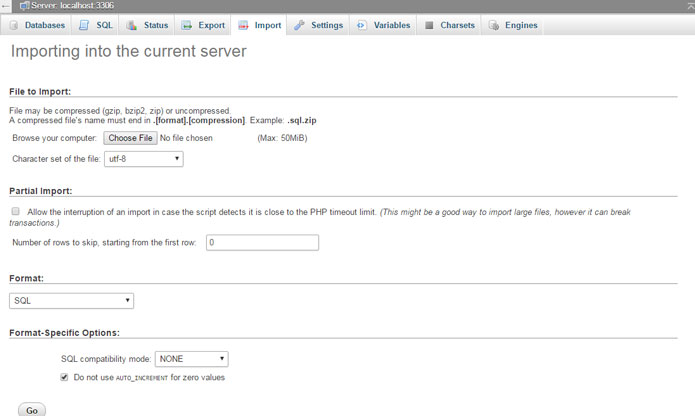Click the Charsets tab icon
The width and height of the screenshot is (695, 416).
pos(429,25)
